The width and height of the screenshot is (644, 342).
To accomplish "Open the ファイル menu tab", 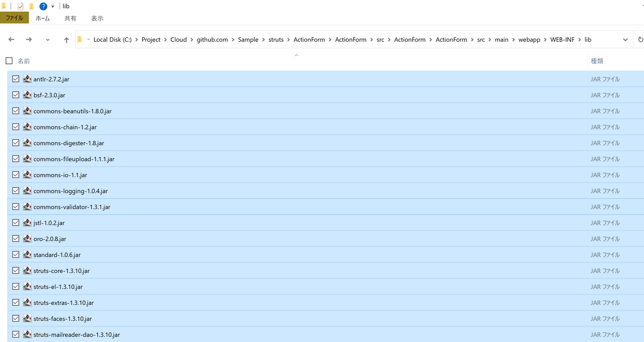I will pyautogui.click(x=14, y=18).
